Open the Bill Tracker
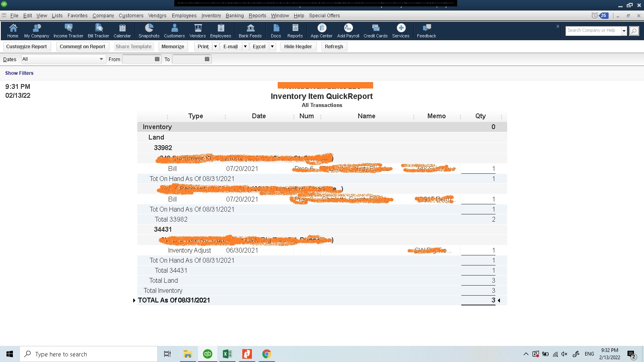Image resolution: width=644 pixels, height=362 pixels. click(98, 30)
